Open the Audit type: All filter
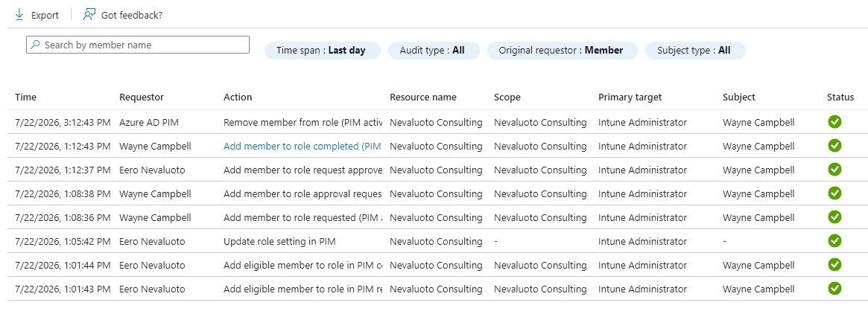Image resolution: width=868 pixels, height=311 pixels. (x=434, y=51)
